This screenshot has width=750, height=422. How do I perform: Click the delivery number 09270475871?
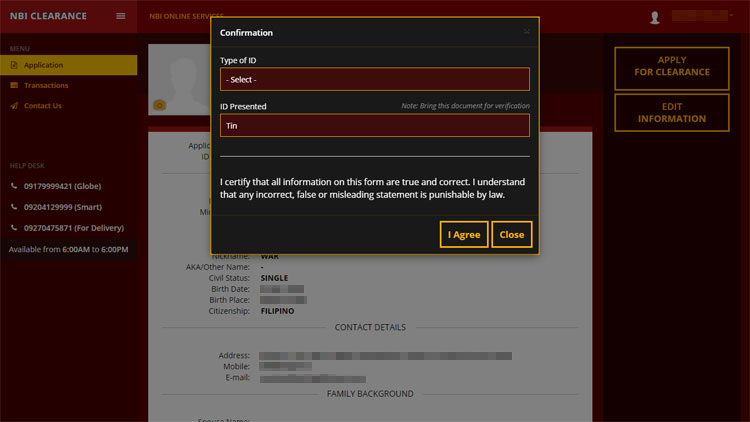74,228
